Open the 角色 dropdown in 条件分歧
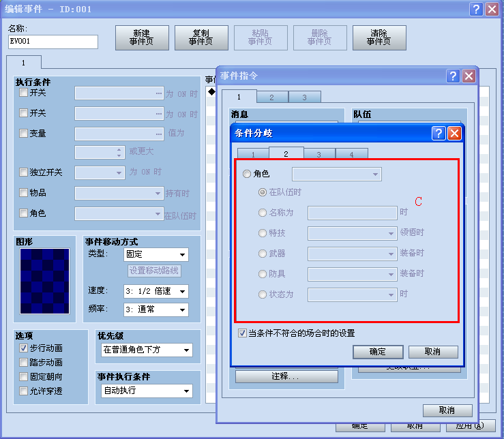Viewport: 504px width, 439px height. [x=336, y=175]
